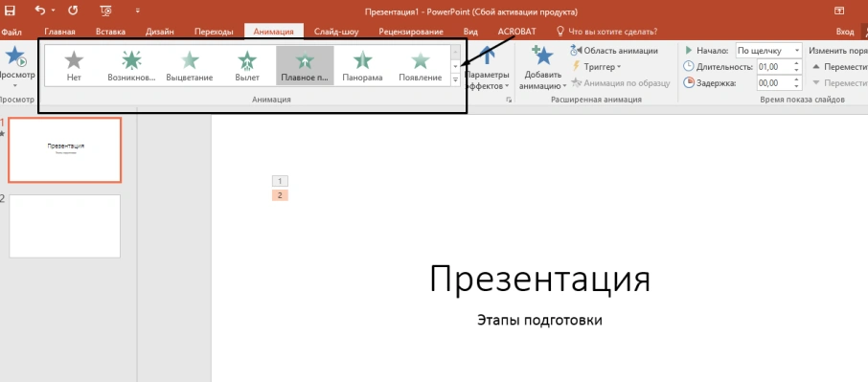868x382 pixels.
Task: Open the Файл menu
Action: click(x=11, y=32)
